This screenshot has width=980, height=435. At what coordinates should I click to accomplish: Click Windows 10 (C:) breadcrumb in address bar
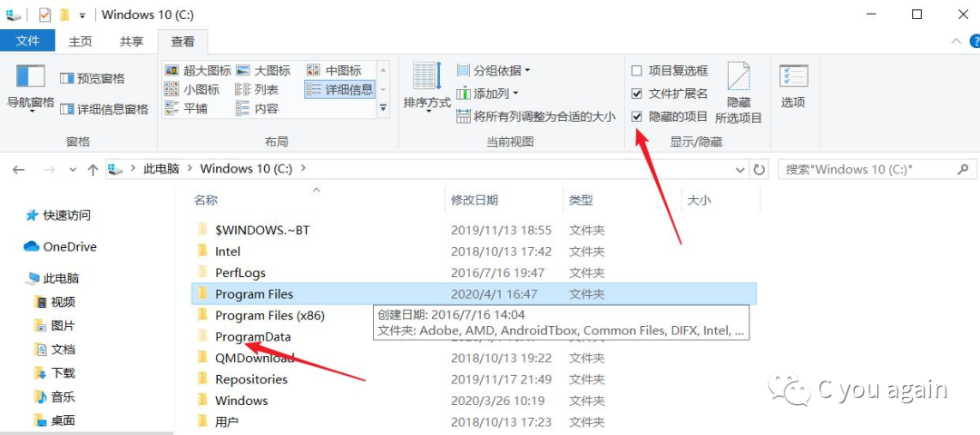248,168
